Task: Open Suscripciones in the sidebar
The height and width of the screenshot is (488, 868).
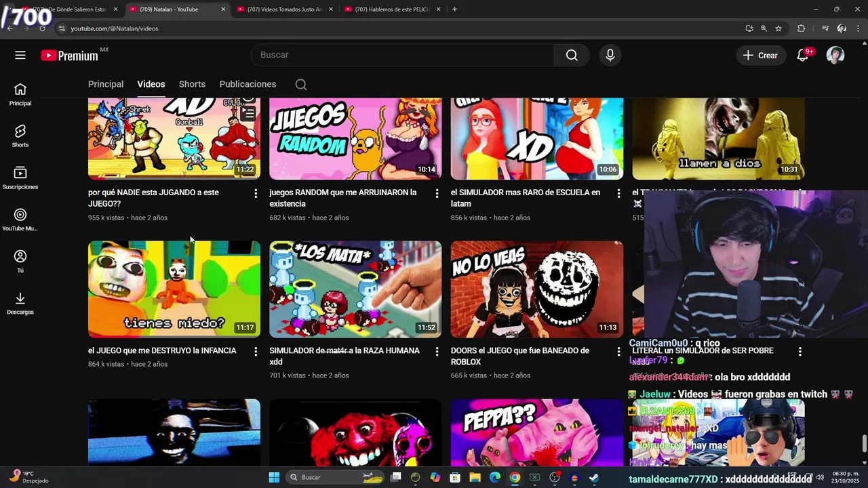Action: (x=20, y=178)
